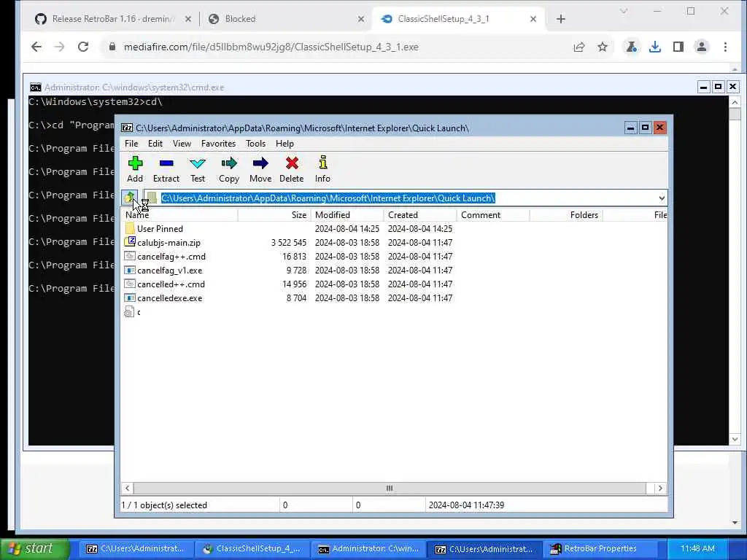This screenshot has height=560, width=747.
Task: Click down arrow of cmd window scrollbar
Action: point(735,439)
